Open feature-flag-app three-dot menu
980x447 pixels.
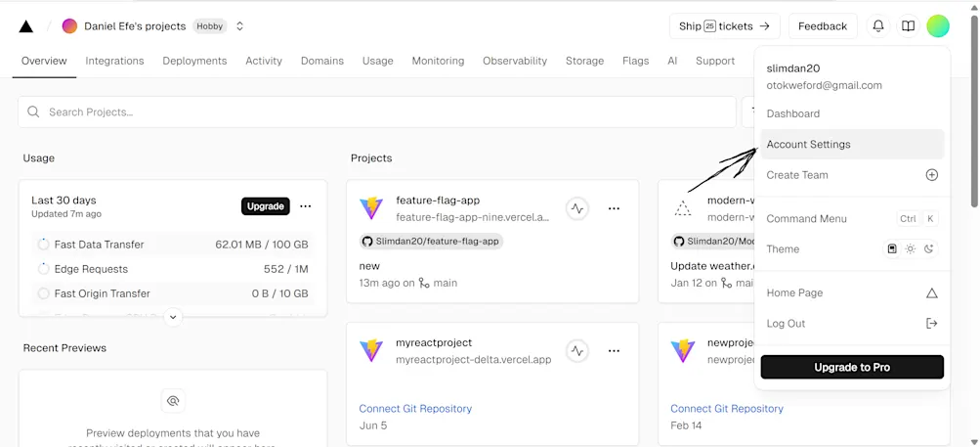click(x=614, y=208)
